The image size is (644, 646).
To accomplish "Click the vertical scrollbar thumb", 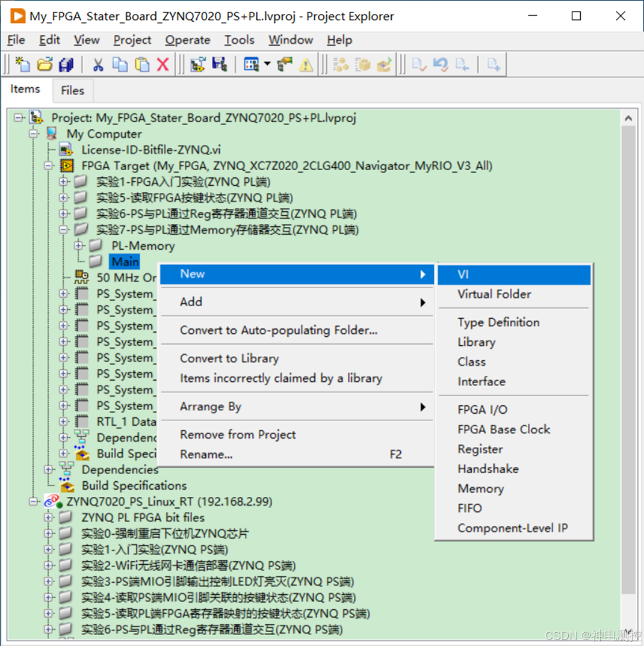I will point(628,359).
